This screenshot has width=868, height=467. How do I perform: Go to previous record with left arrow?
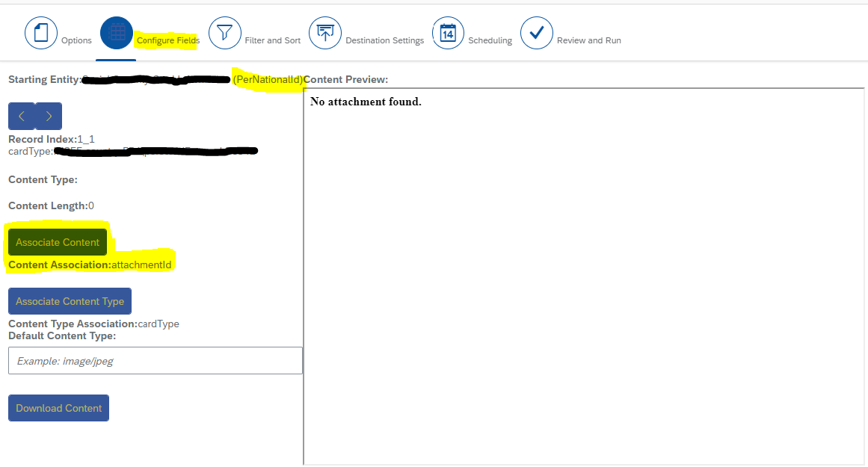(22, 117)
